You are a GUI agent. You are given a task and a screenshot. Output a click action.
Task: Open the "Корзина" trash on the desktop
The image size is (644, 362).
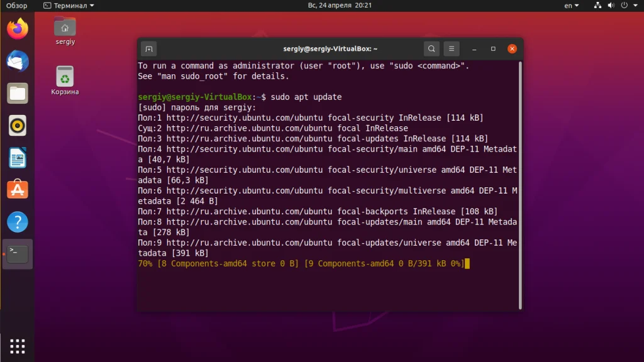coord(65,77)
